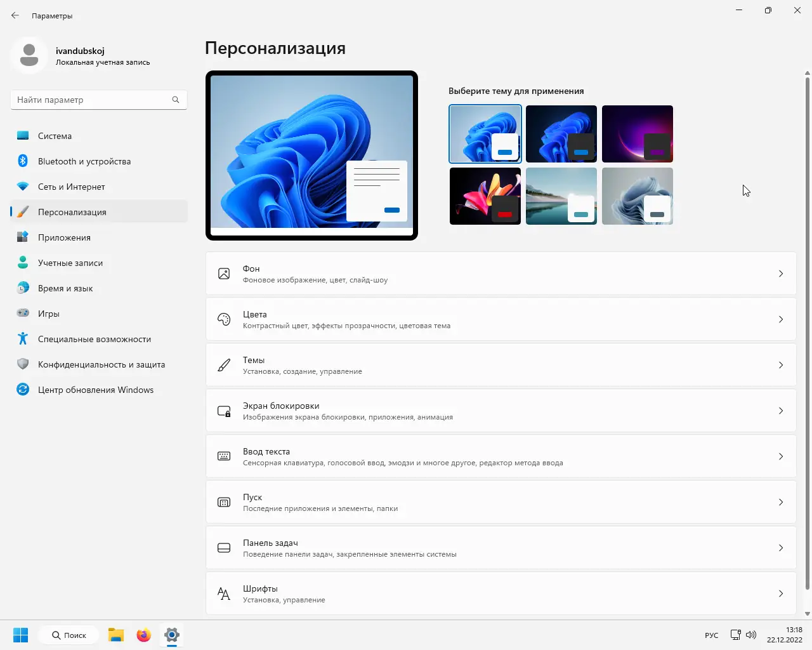
Task: Click the ivandubskoj user avatar
Action: click(29, 55)
